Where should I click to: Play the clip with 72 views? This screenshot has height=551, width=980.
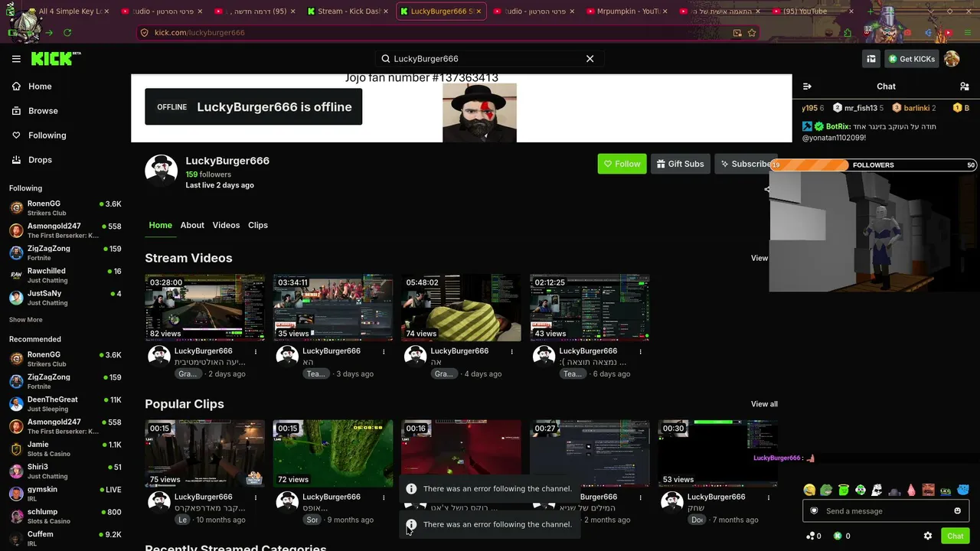(333, 453)
